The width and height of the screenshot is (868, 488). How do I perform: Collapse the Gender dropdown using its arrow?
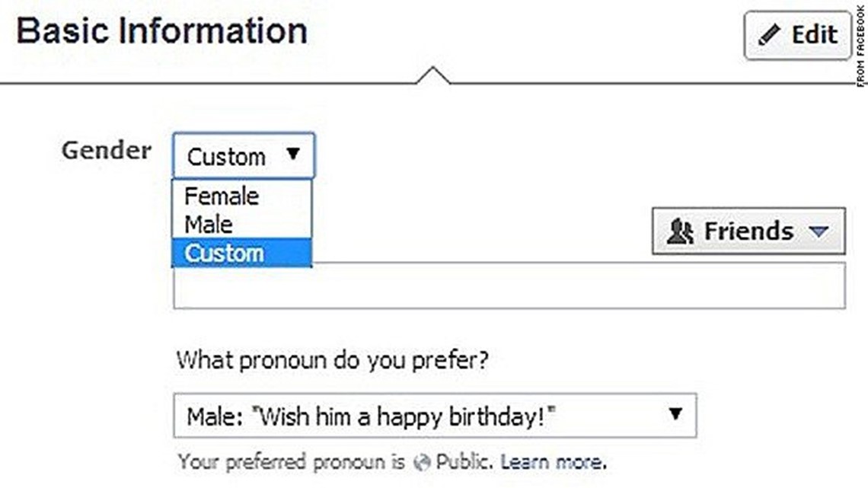294,155
